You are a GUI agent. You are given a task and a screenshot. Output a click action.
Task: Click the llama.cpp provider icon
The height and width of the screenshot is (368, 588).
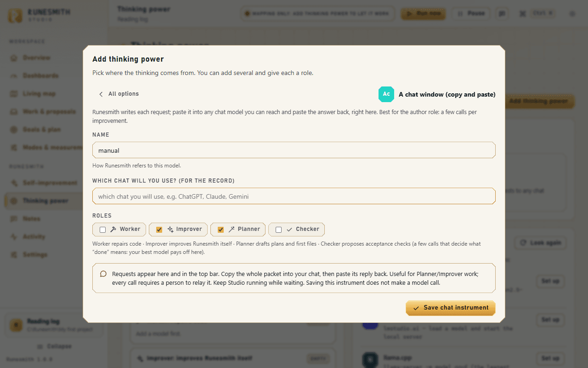[x=370, y=359]
